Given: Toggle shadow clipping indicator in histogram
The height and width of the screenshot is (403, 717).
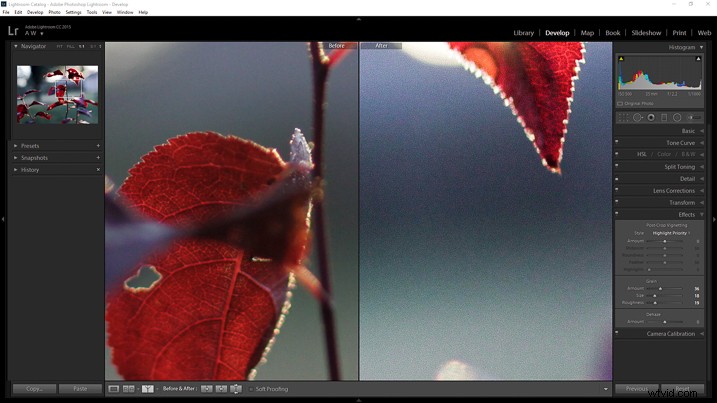Looking at the screenshot, I should pos(621,59).
